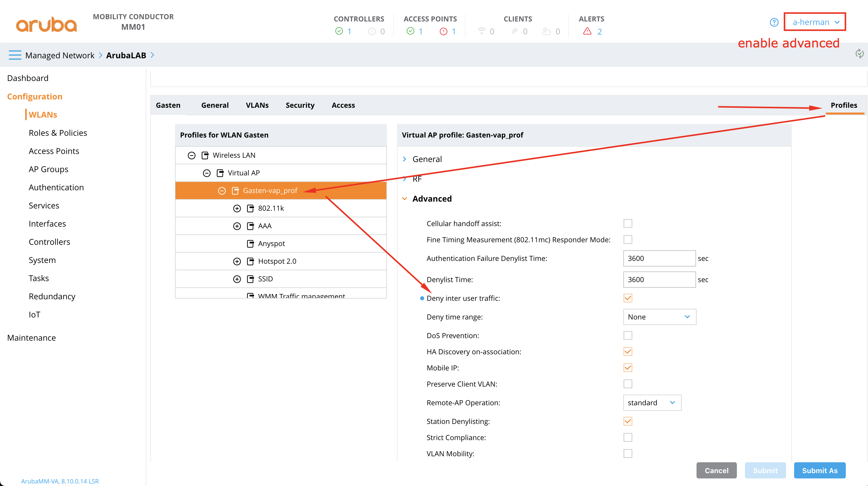The height and width of the screenshot is (486, 868).
Task: Collapse the Virtual AP tree node
Action: [207, 173]
